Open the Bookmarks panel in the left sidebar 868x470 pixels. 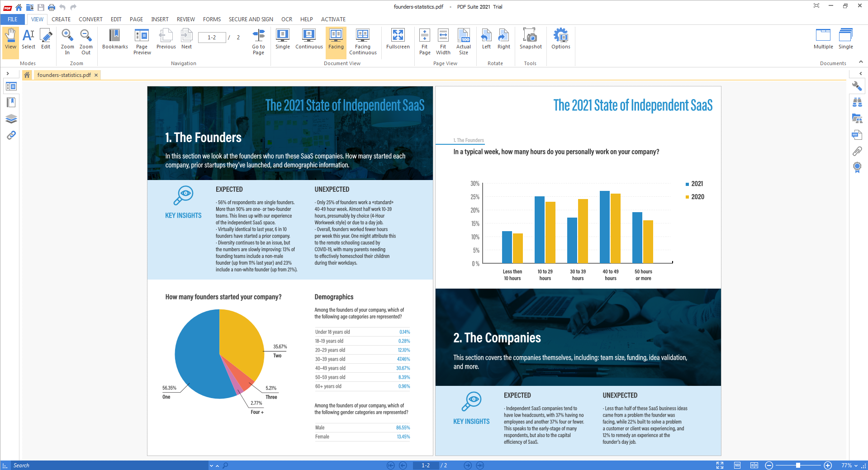[11, 102]
